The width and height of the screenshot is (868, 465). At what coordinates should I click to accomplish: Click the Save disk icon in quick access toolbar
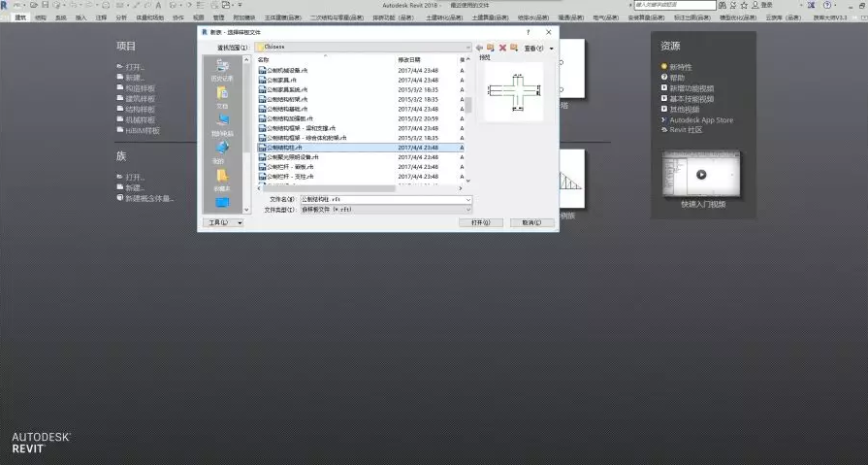click(x=46, y=5)
